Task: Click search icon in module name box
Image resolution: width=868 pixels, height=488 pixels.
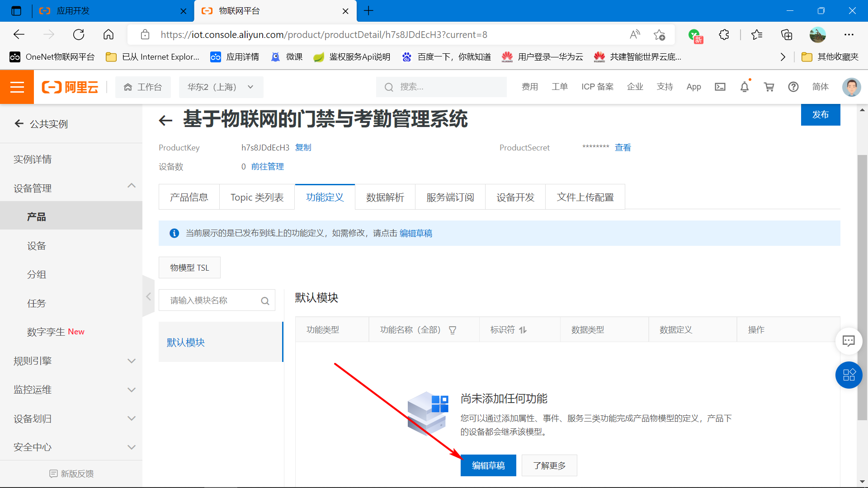Action: point(265,300)
